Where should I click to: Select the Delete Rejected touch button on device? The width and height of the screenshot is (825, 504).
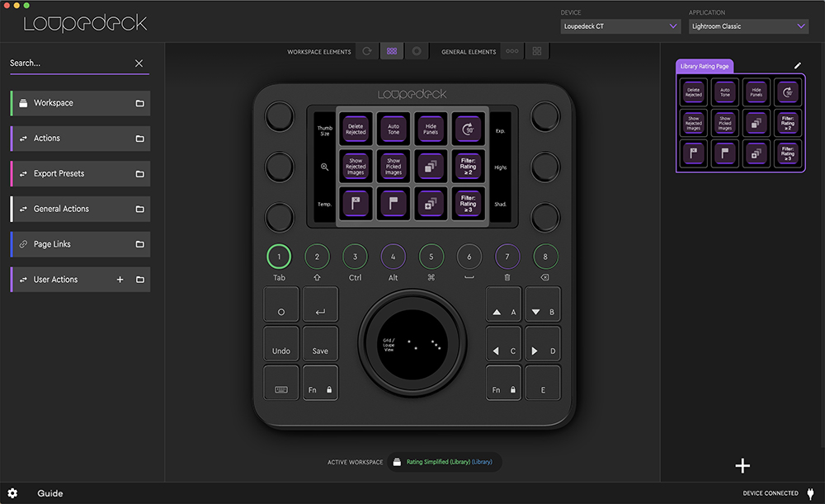tap(356, 129)
